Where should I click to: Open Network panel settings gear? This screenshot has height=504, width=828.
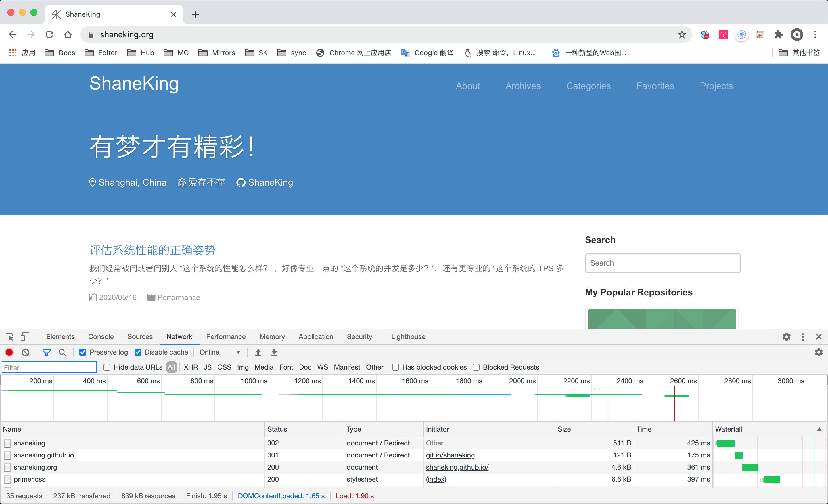click(x=819, y=352)
